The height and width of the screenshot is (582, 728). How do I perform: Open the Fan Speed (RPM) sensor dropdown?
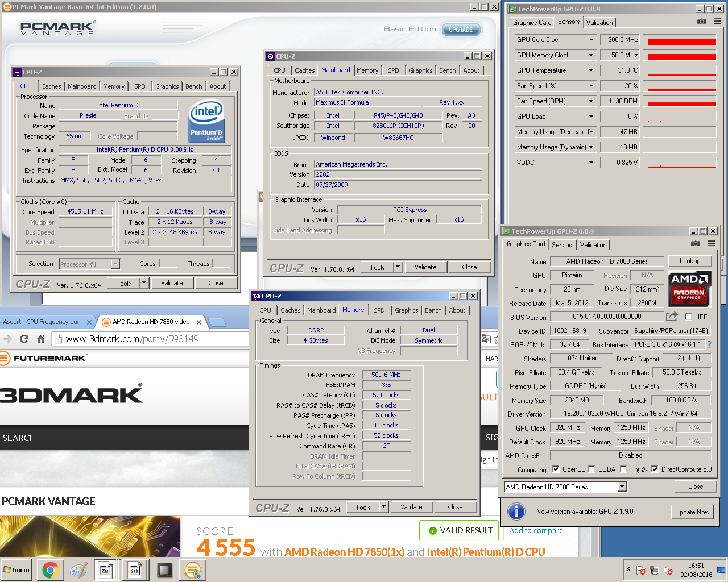pyautogui.click(x=591, y=101)
